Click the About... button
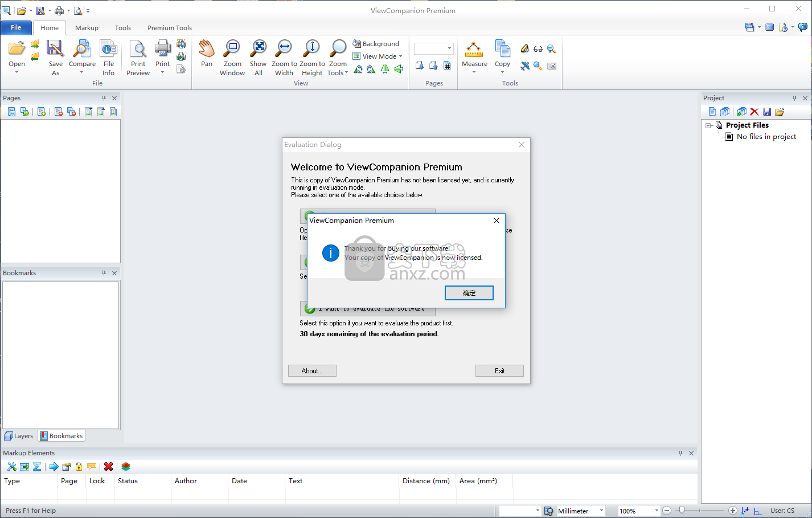 click(x=312, y=371)
